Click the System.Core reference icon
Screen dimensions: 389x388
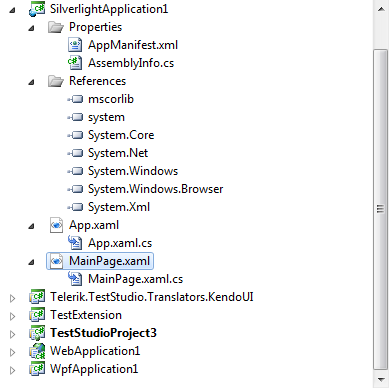point(75,135)
